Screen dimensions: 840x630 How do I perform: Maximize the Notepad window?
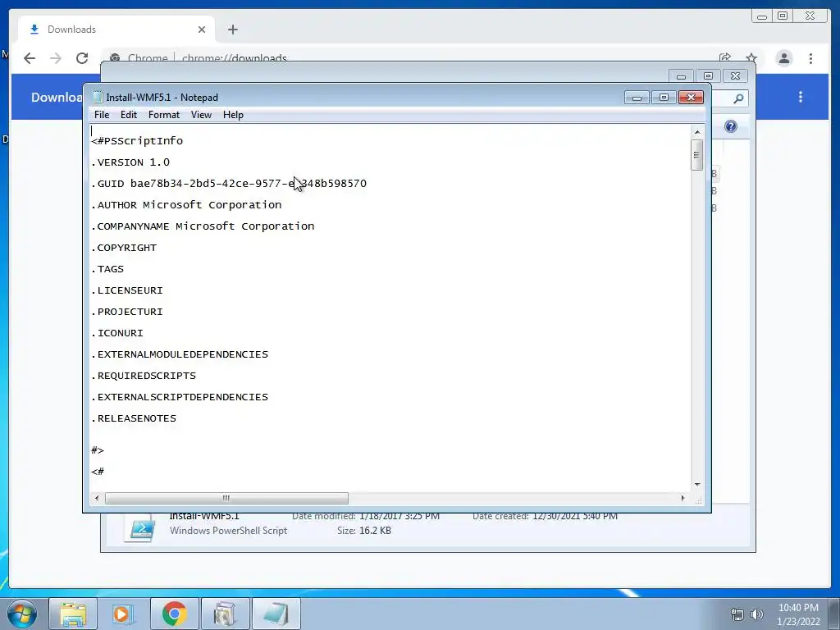[x=664, y=98]
